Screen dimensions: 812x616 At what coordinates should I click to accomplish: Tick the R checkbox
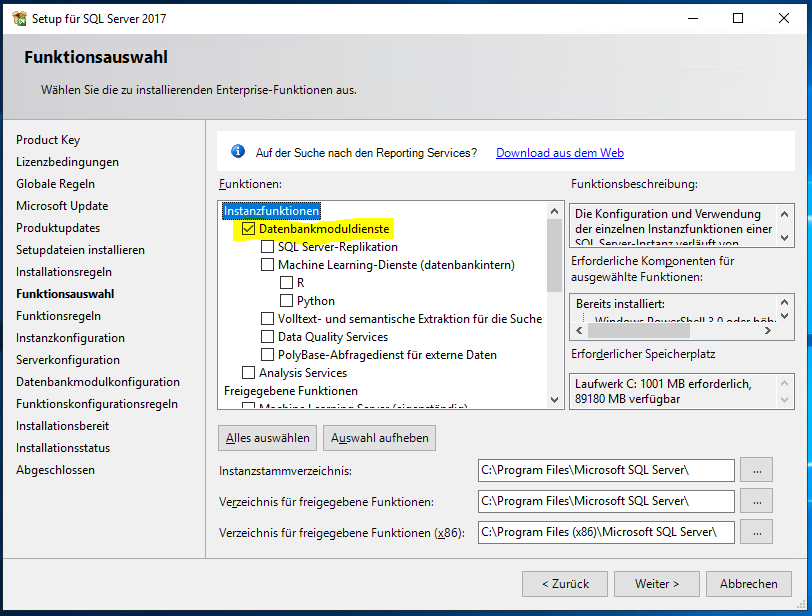286,283
